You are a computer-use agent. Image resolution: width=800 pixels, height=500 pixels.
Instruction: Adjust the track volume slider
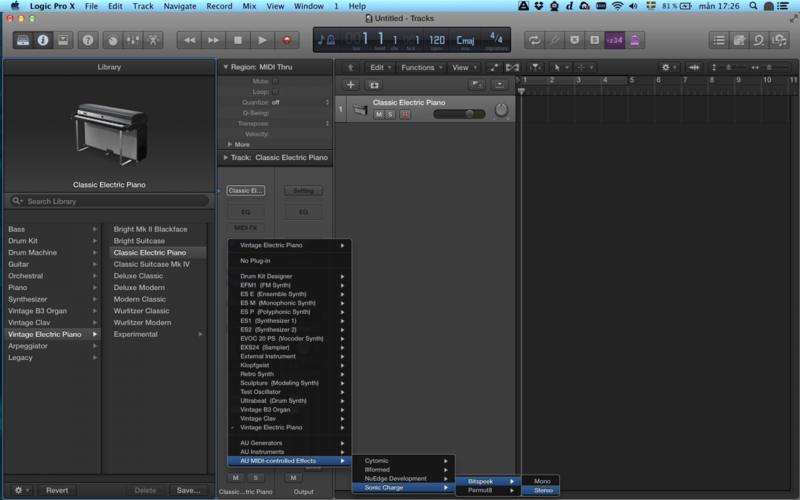[459, 114]
